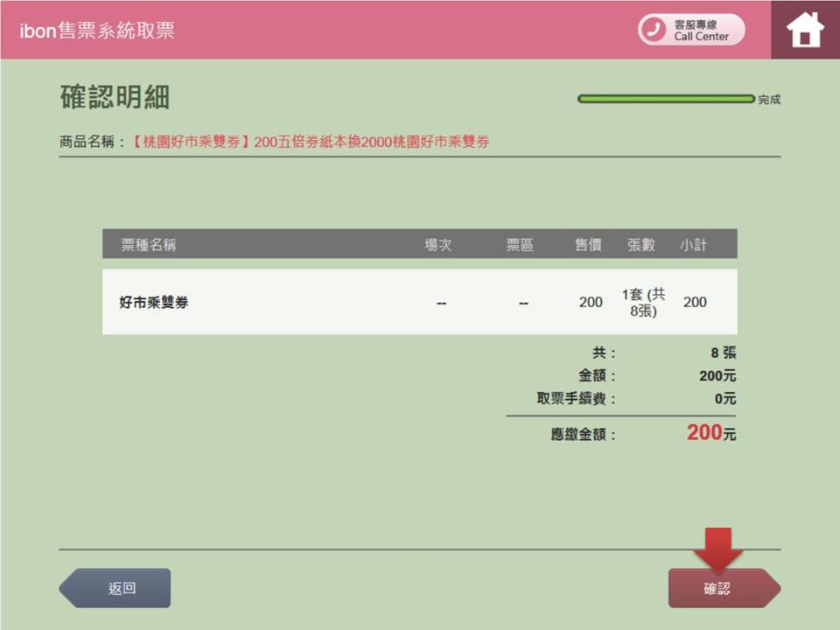Viewport: 840px width, 630px height.
Task: Click the 張數 column header
Action: [x=641, y=245]
